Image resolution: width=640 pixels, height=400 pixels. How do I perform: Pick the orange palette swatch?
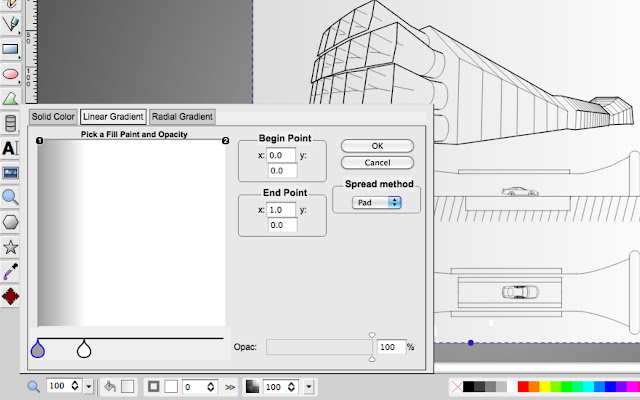(534, 387)
